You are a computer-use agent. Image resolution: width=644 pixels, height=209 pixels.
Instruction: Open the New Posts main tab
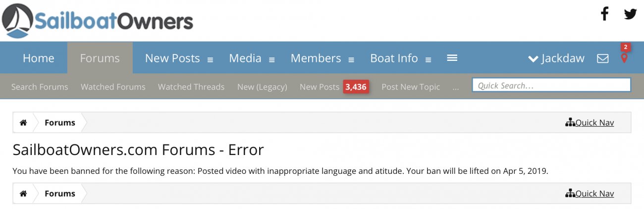172,58
